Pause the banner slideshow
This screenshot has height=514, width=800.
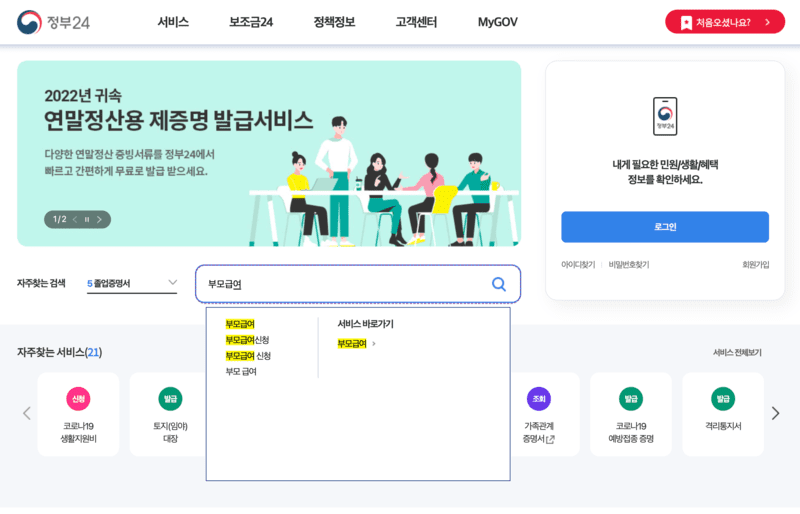(x=87, y=219)
